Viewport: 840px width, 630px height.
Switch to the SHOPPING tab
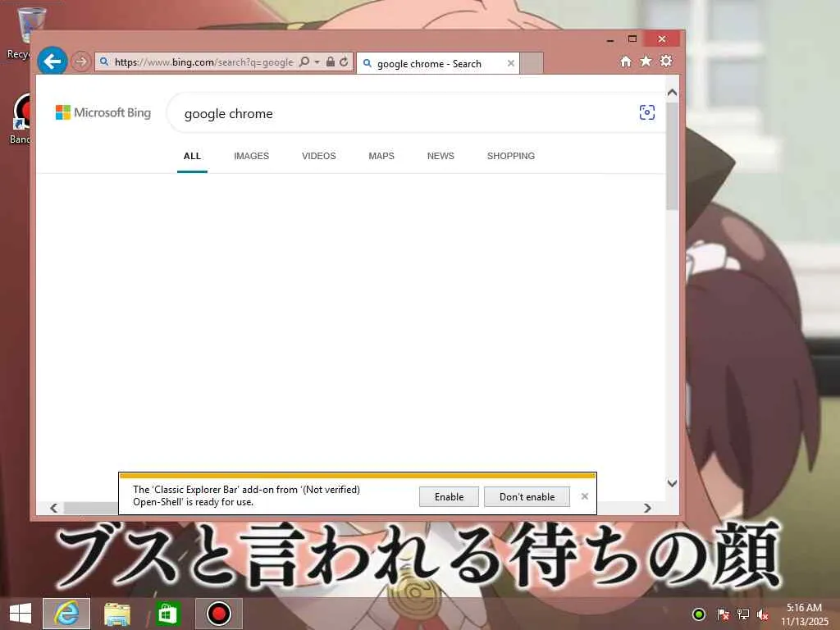(511, 156)
